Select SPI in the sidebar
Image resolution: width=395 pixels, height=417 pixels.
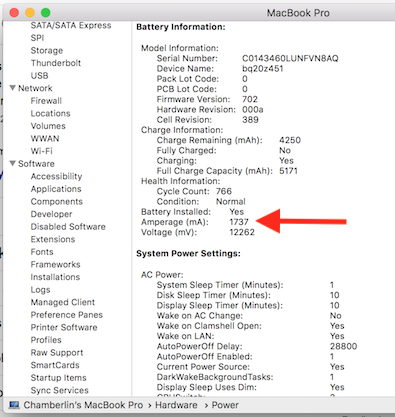click(x=37, y=38)
